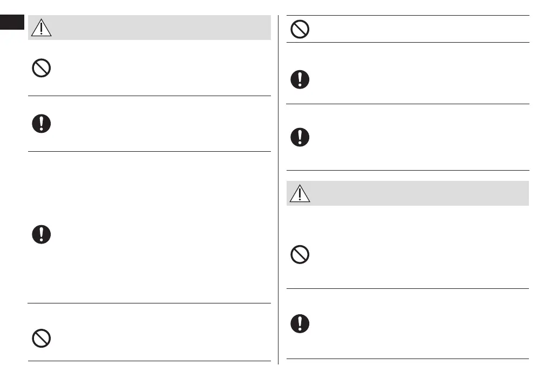557x392 pixels.
Task: Click the prohibition icon under the left warning header
Action: coord(42,69)
